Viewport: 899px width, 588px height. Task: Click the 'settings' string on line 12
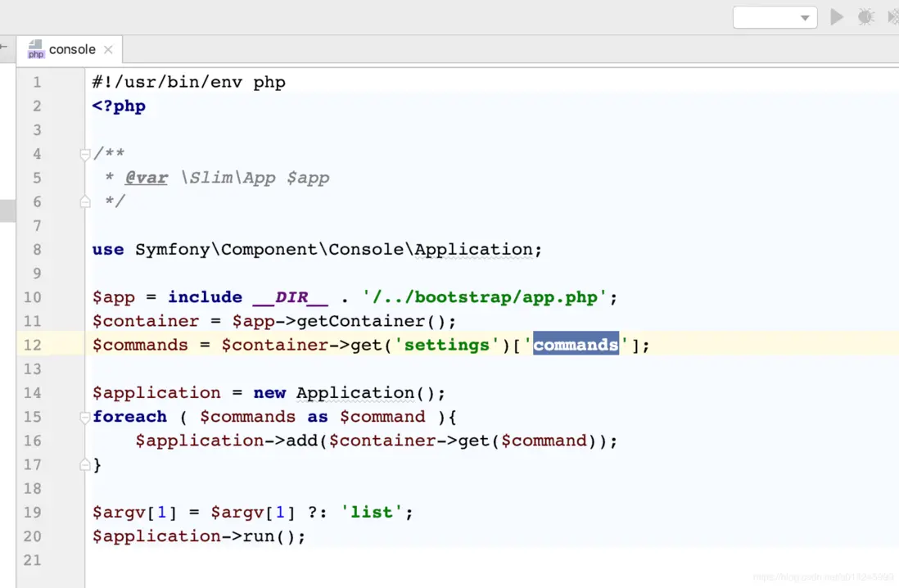coord(446,345)
